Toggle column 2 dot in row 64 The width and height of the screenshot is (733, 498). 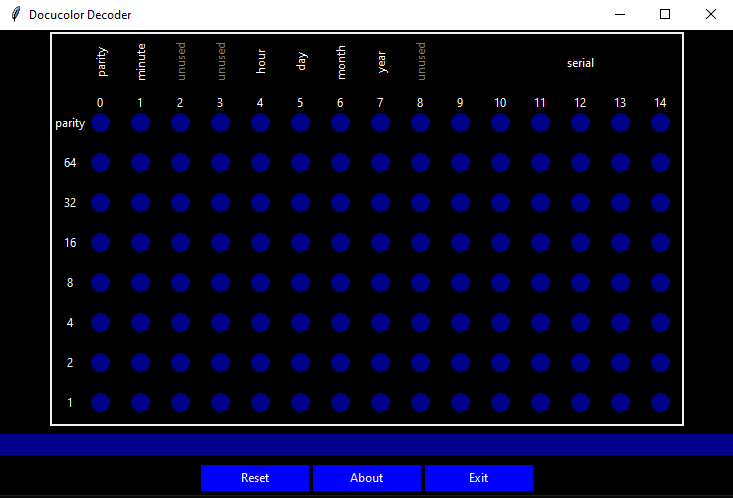click(180, 163)
